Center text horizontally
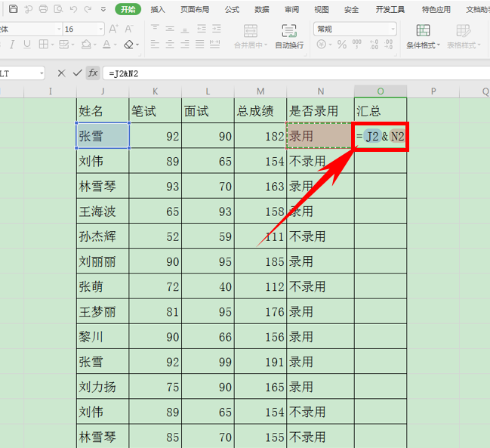The image size is (490, 448). pos(170,44)
